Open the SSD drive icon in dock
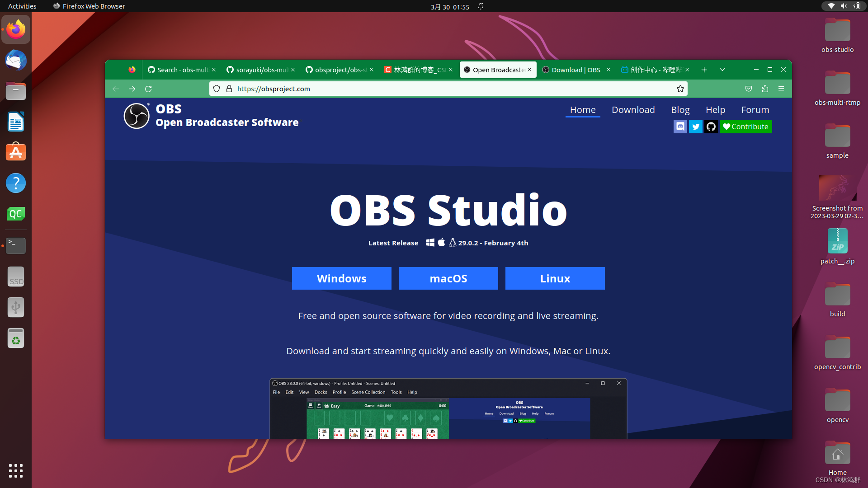868x488 pixels. (16, 277)
